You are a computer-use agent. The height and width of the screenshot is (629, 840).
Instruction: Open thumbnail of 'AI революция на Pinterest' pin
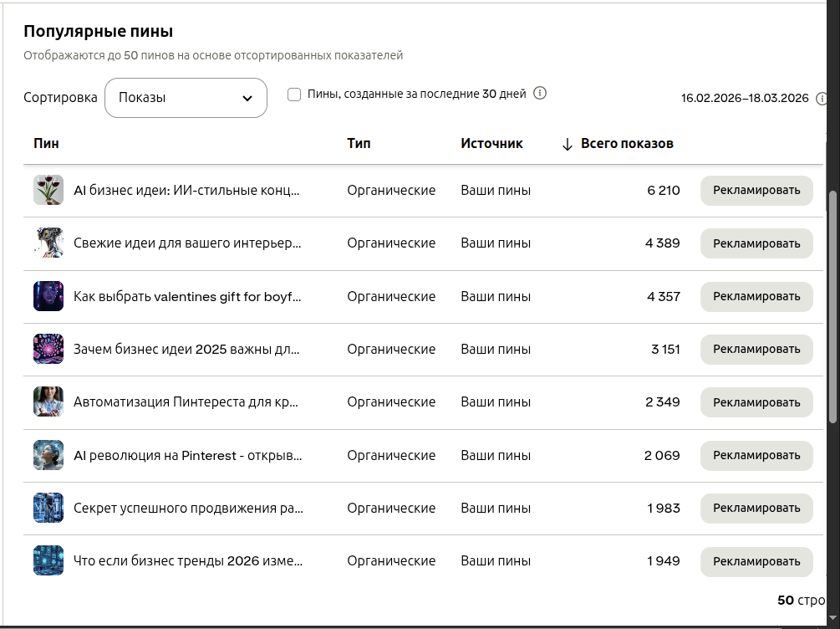click(48, 456)
